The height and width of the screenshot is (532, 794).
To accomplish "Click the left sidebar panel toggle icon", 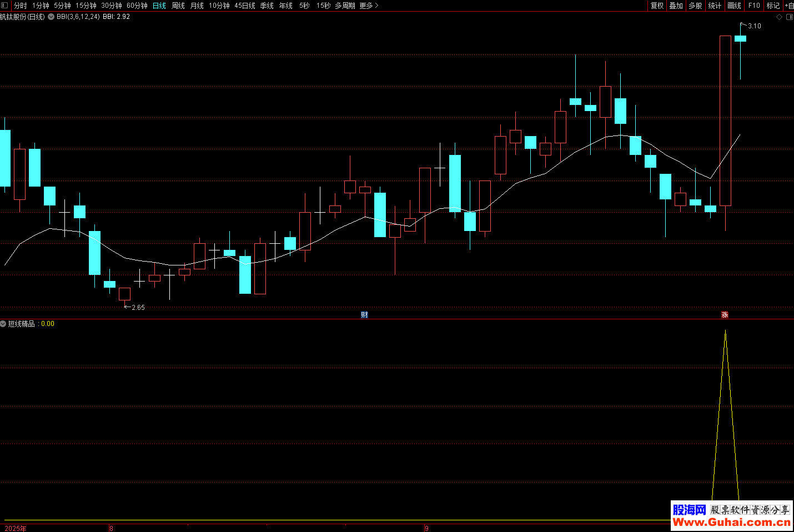I will click(x=5, y=6).
